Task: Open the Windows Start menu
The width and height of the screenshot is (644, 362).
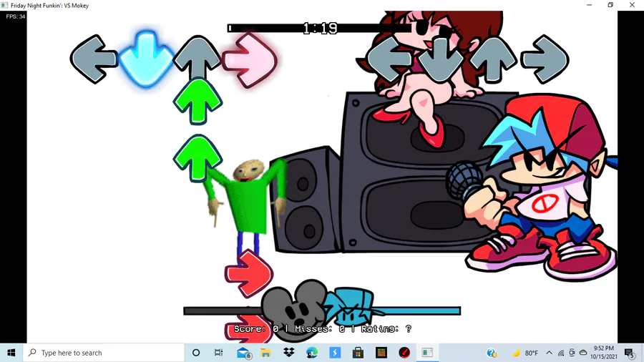Action: (x=11, y=353)
